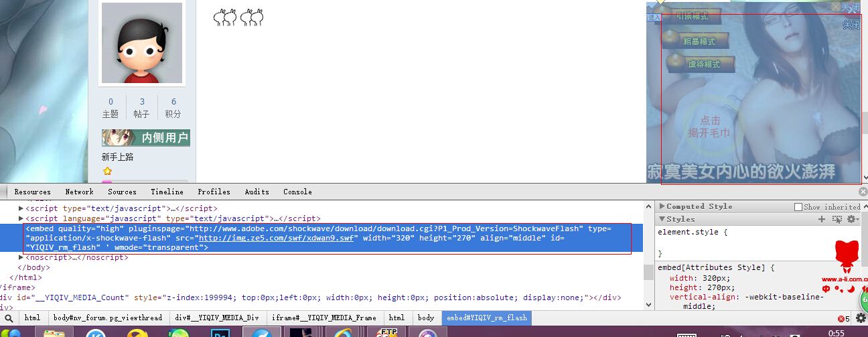Image resolution: width=868 pixels, height=337 pixels.
Task: Expand the language=javascript script node
Action: 21,218
